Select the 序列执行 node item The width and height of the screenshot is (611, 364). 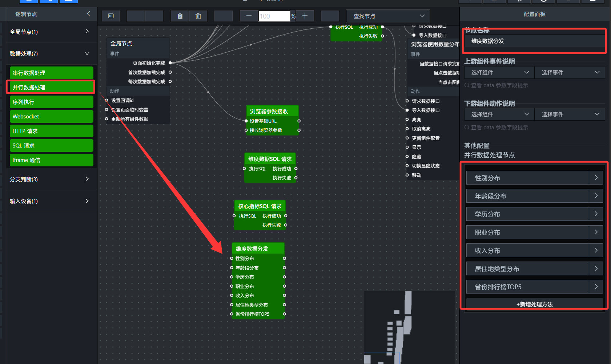pos(52,102)
